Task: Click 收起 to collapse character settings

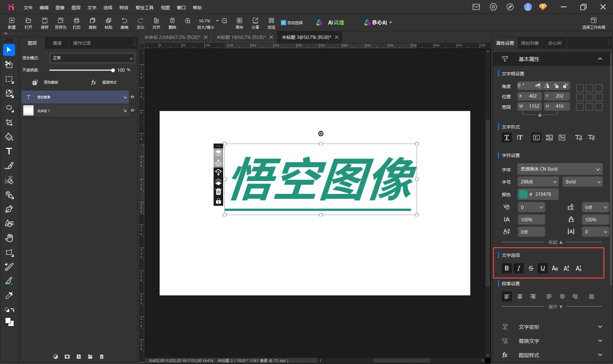Action: (555, 242)
